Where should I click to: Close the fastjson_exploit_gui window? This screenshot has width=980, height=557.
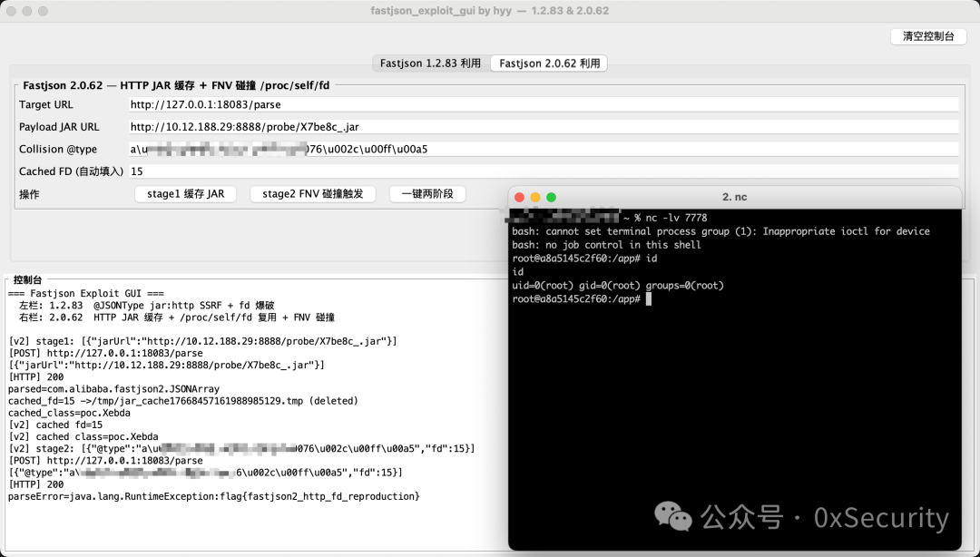(x=11, y=11)
